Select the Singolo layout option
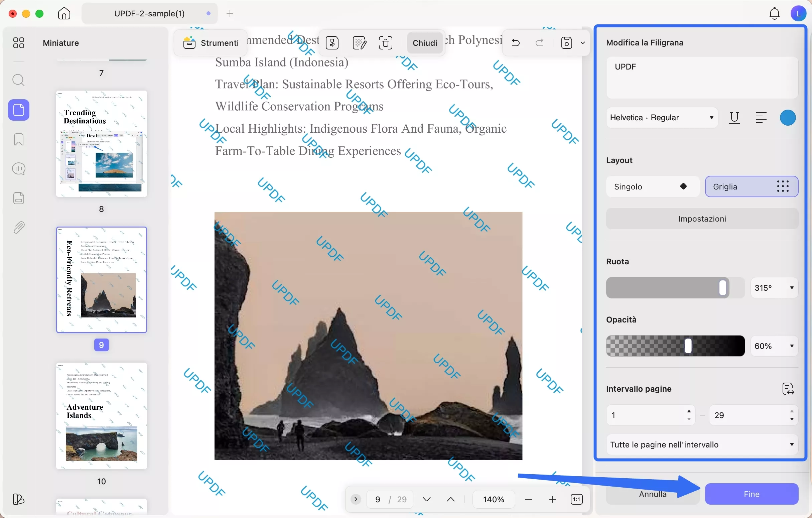The width and height of the screenshot is (812, 518). click(x=653, y=186)
